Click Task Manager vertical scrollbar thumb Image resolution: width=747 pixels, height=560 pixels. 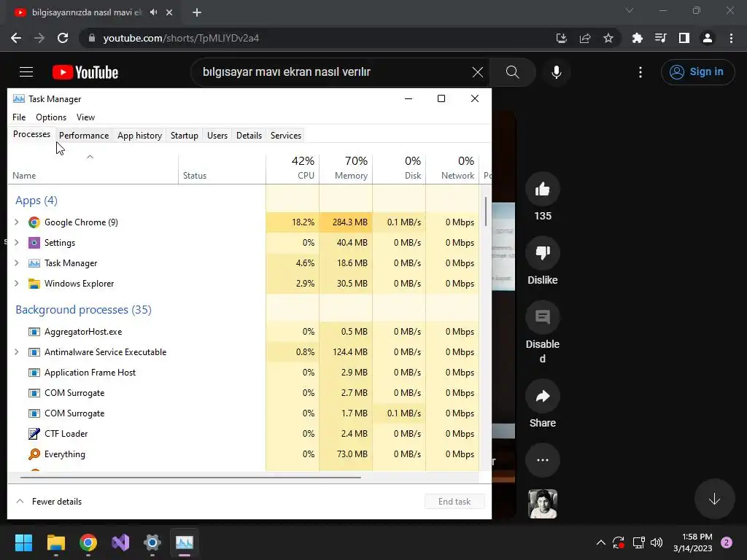tap(485, 212)
